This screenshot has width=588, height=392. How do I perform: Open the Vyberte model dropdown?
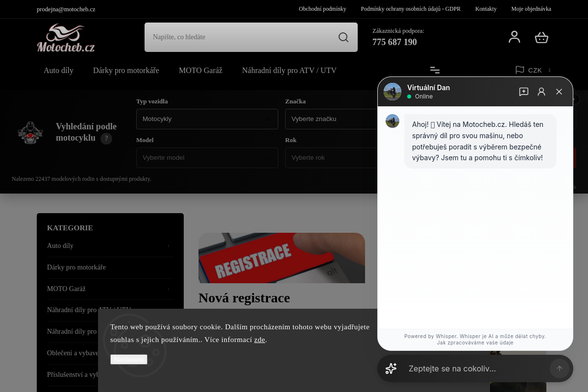click(207, 158)
